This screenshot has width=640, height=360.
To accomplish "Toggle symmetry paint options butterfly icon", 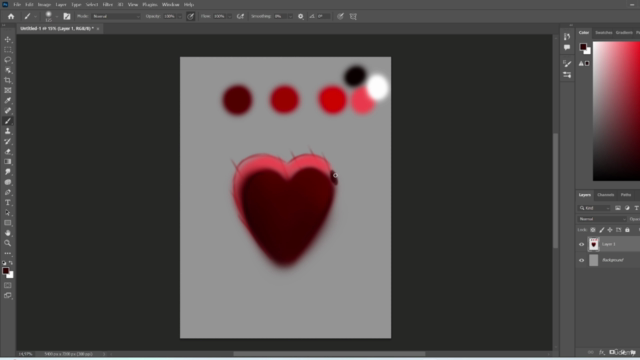I will [353, 16].
